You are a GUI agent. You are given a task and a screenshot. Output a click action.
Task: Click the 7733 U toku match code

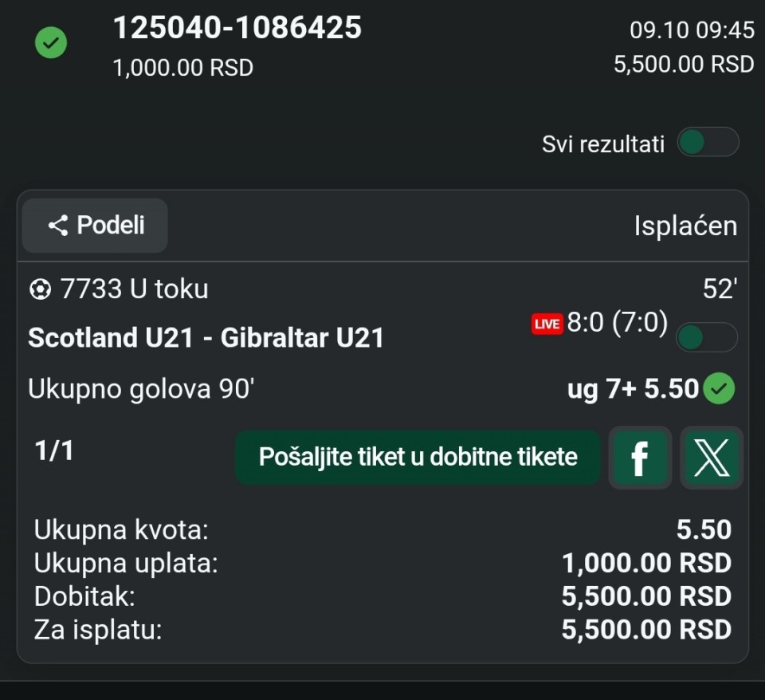(134, 289)
